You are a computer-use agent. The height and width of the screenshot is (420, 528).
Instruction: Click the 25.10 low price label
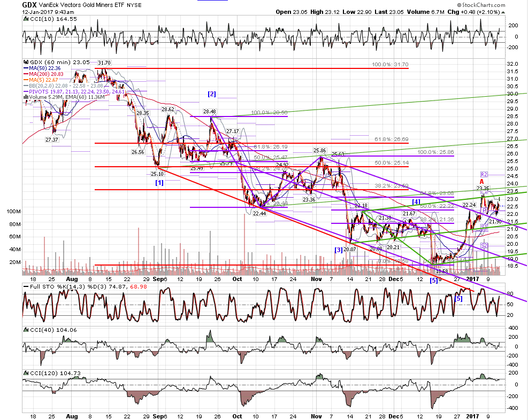[157, 174]
